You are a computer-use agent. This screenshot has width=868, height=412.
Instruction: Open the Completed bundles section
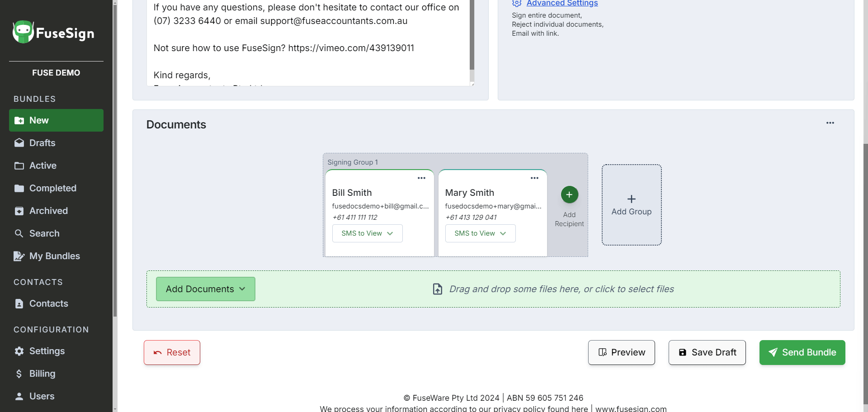point(52,188)
